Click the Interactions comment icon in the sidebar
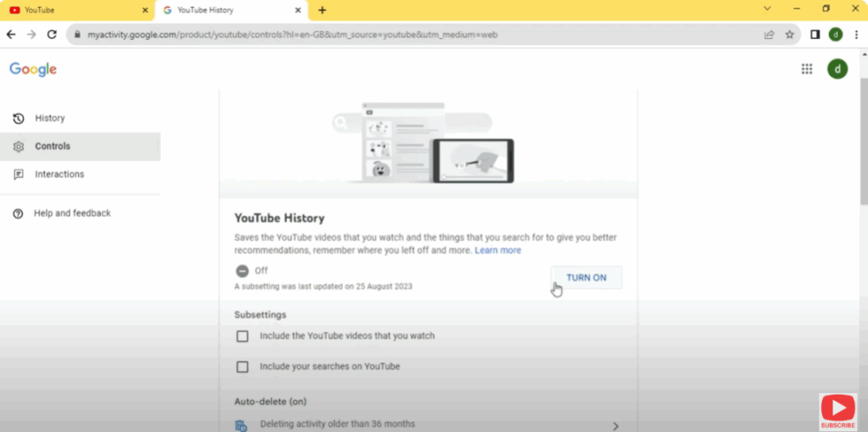This screenshot has width=868, height=432. 19,174
